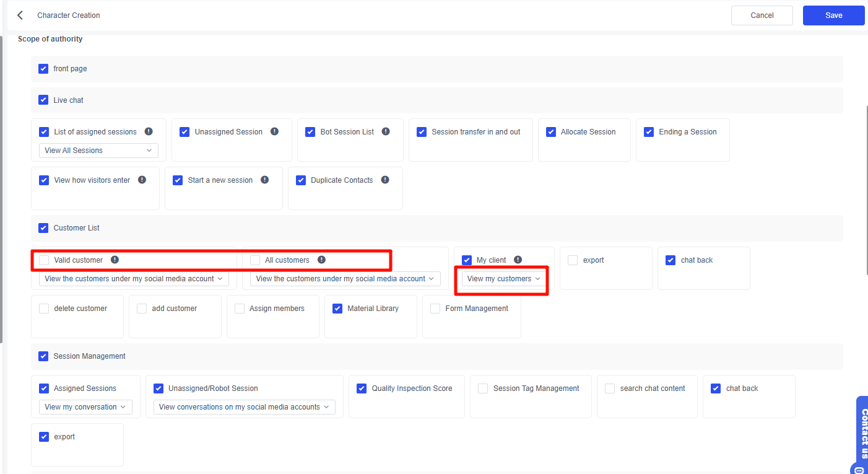Click info icon beside Valid customer
This screenshot has width=868, height=474.
tap(115, 260)
